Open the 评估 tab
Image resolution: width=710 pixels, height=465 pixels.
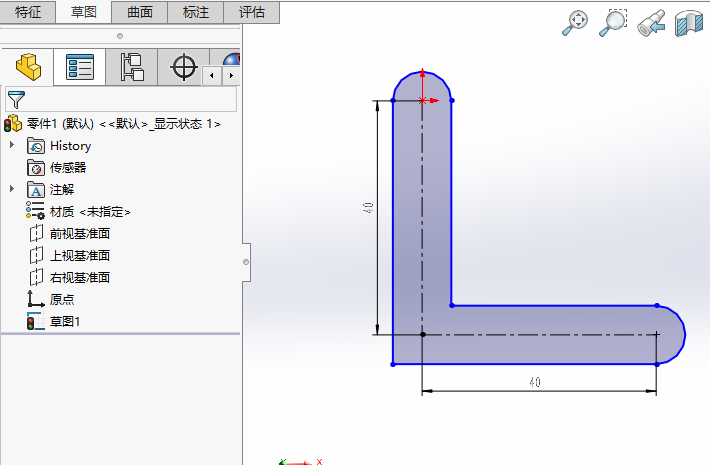pyautogui.click(x=252, y=12)
